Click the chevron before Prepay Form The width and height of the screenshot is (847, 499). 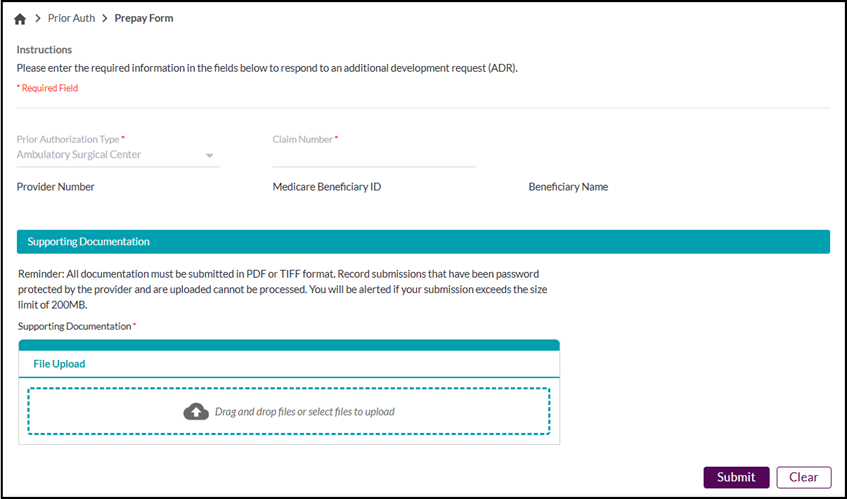point(103,19)
